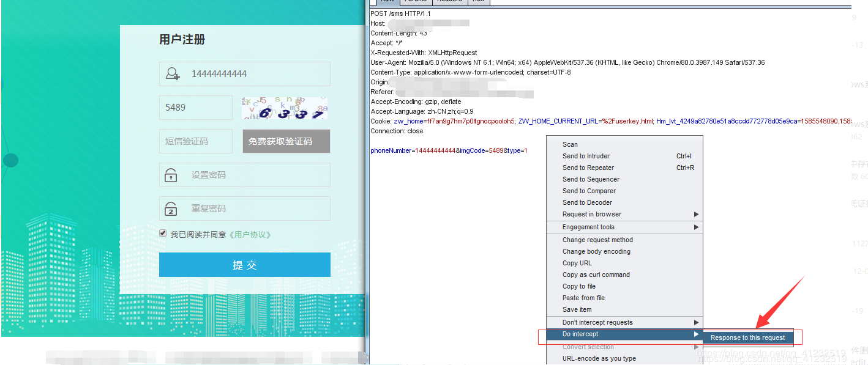868x365 pixels.
Task: Select Send to Repeater menu entry
Action: (x=624, y=168)
